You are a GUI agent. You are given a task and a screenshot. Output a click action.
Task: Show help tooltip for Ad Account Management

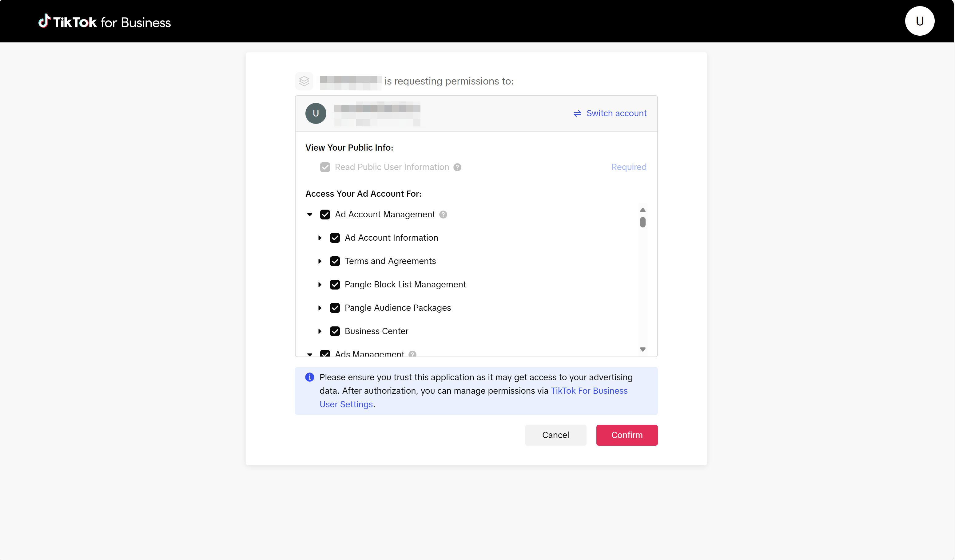tap(443, 215)
